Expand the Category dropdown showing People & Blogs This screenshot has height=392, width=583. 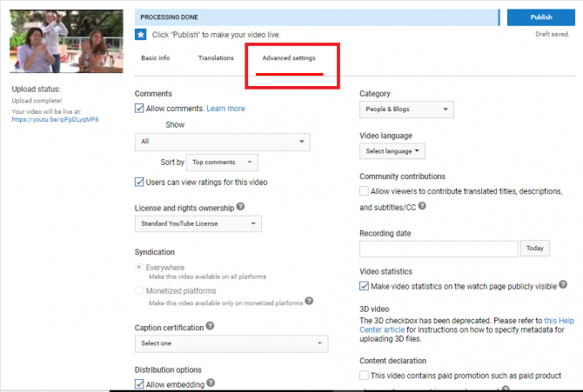pos(406,110)
